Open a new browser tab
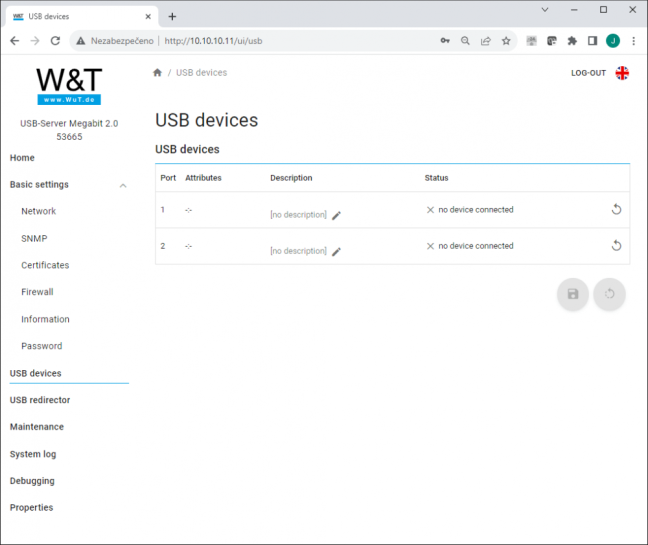The height and width of the screenshot is (545, 648). (172, 17)
